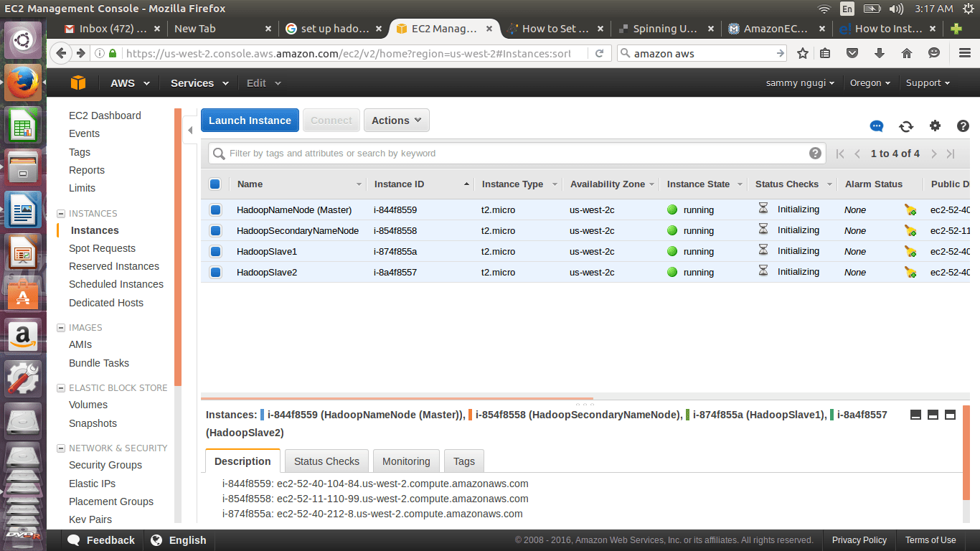The height and width of the screenshot is (551, 980).
Task: Click the Launch Instance button
Action: pyautogui.click(x=250, y=120)
